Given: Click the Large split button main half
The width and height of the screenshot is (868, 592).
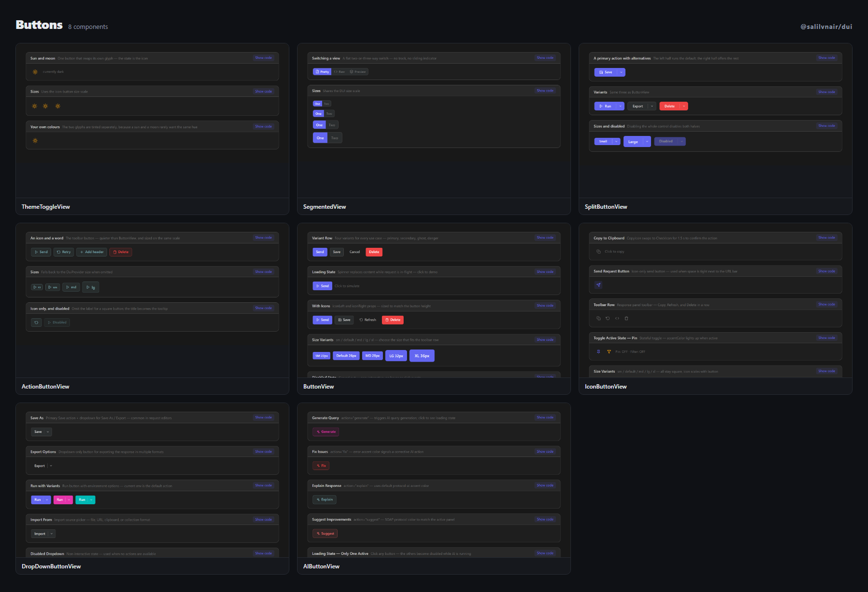Looking at the screenshot, I should (633, 142).
